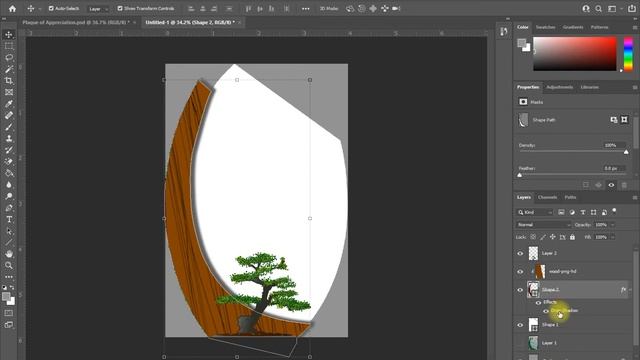The width and height of the screenshot is (640, 360).
Task: Select the Blur tool
Action: point(9,184)
